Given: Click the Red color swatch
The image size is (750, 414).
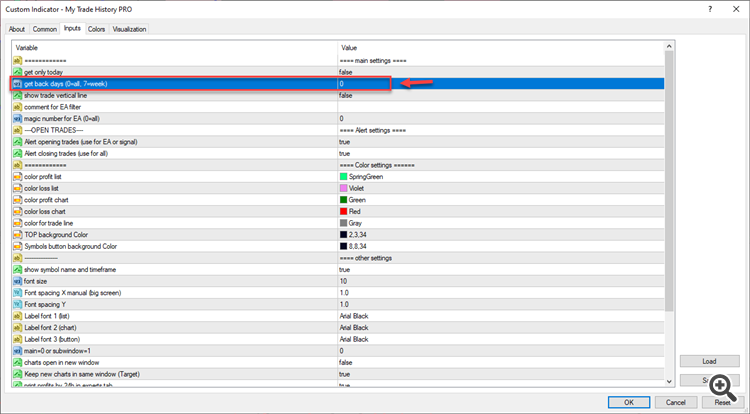Looking at the screenshot, I should click(343, 211).
